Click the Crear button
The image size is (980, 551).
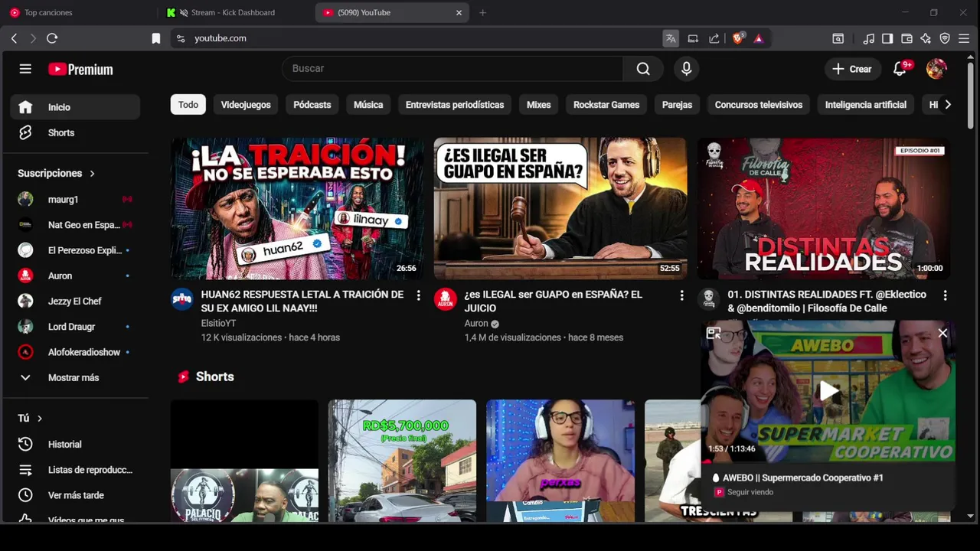point(852,69)
